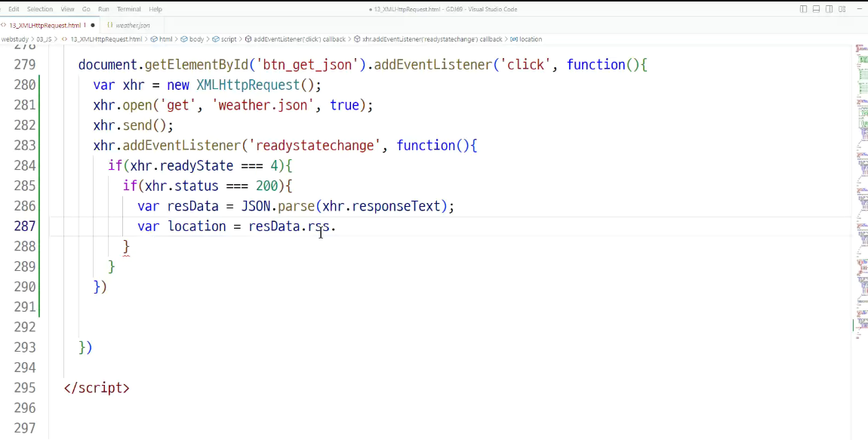Click the html file icon on 13_XMLHttpRequest.html tab
The image size is (868, 440).
3,25
